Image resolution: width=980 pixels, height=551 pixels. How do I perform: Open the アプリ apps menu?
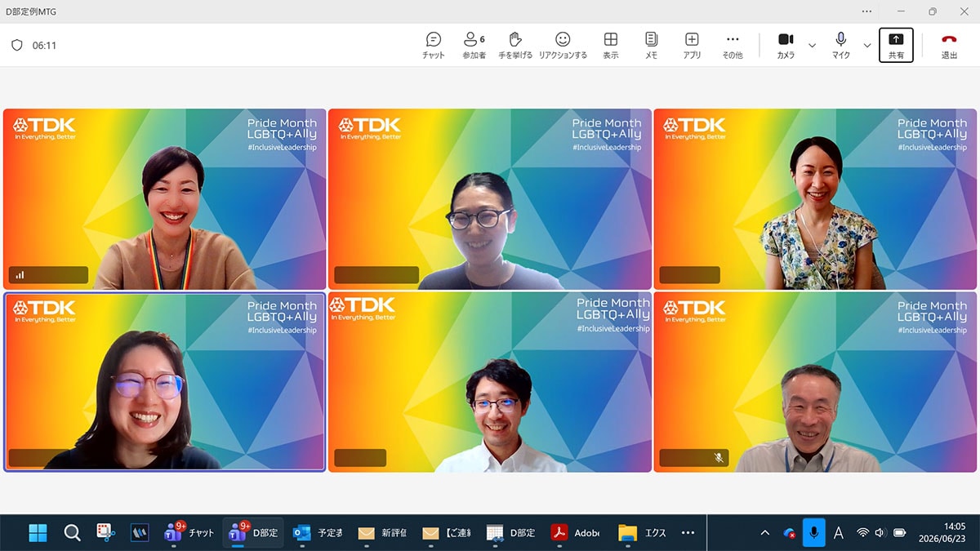[692, 46]
